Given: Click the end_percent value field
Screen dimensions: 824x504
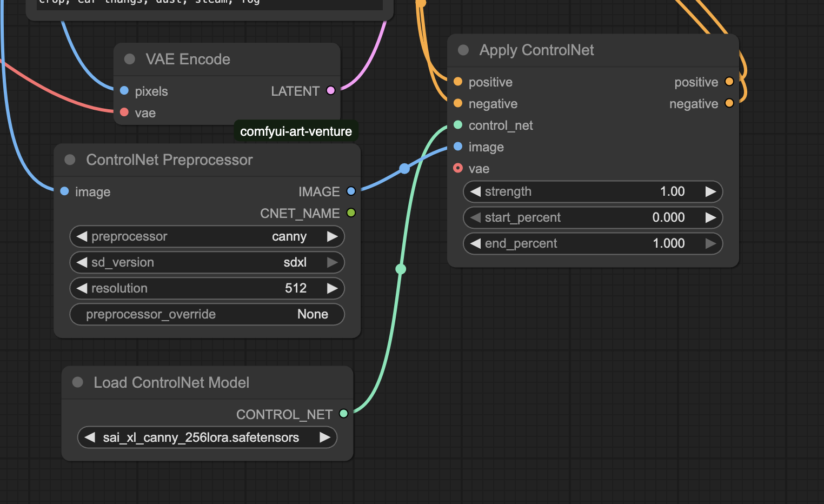Looking at the screenshot, I should click(593, 243).
